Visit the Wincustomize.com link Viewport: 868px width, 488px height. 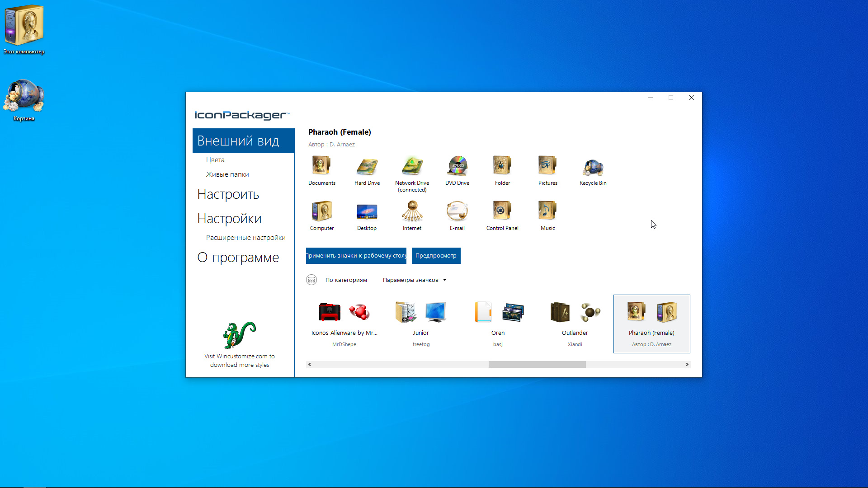pos(239,360)
